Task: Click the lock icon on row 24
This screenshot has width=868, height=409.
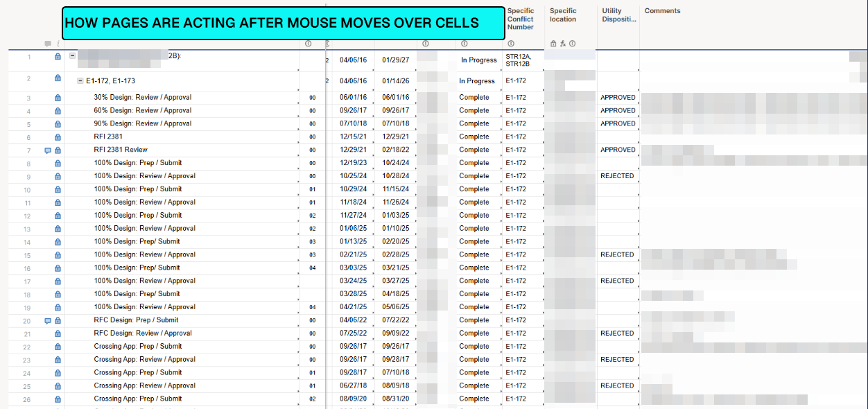Action: pos(58,373)
